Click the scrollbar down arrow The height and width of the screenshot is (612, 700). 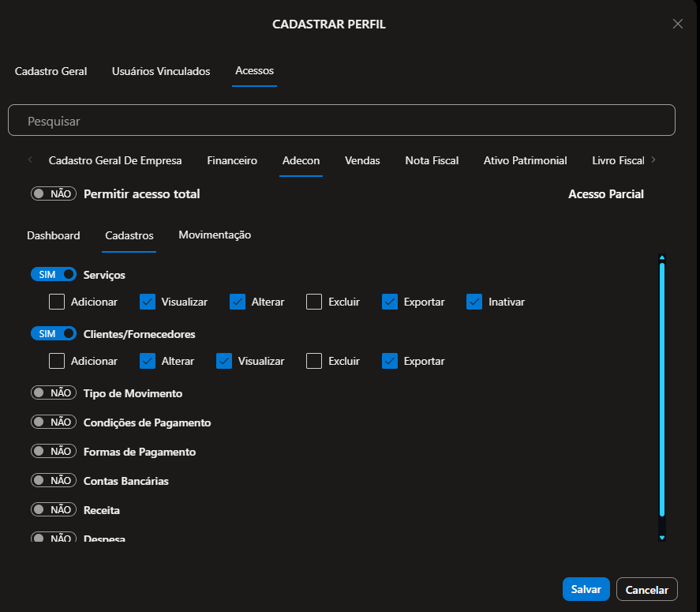tap(662, 537)
